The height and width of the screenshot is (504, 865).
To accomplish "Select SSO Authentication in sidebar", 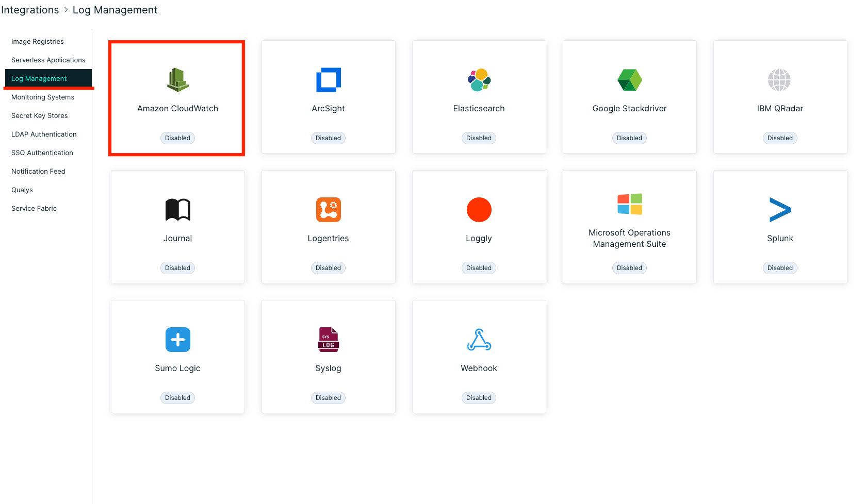I will pos(42,153).
